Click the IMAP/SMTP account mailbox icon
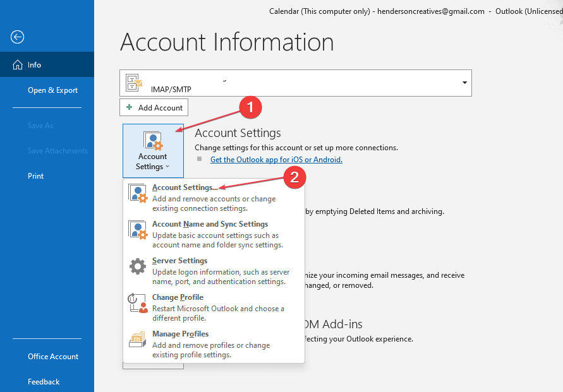Screen dimensions: 563x392 coord(134,83)
